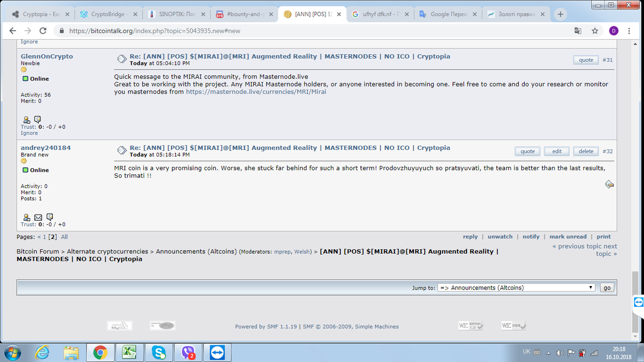Viewport: 644px width, 362px height.
Task: Click Ignore under GlennOnCrypto
Action: tap(29, 133)
